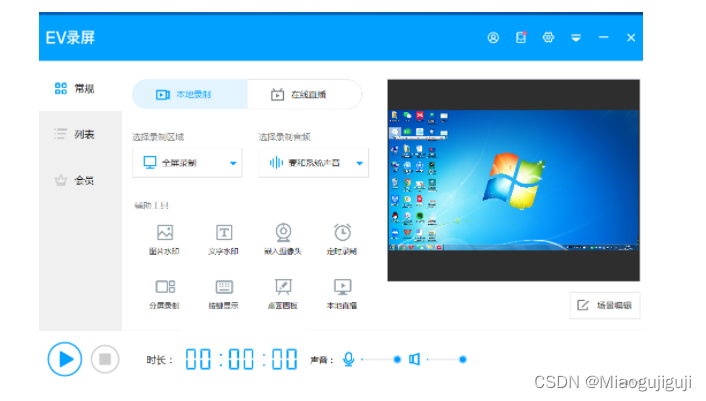
Task: Open the 分屏录制 tool
Action: [164, 294]
